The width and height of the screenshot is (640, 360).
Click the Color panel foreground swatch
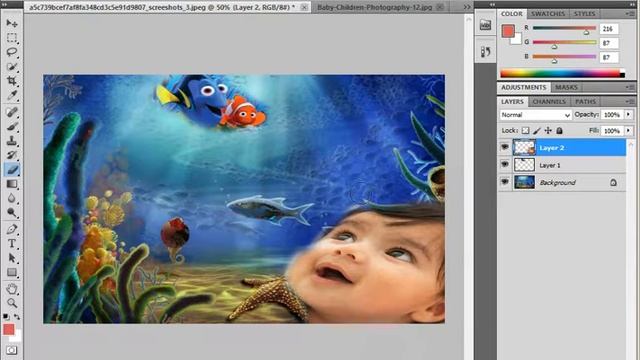[508, 31]
